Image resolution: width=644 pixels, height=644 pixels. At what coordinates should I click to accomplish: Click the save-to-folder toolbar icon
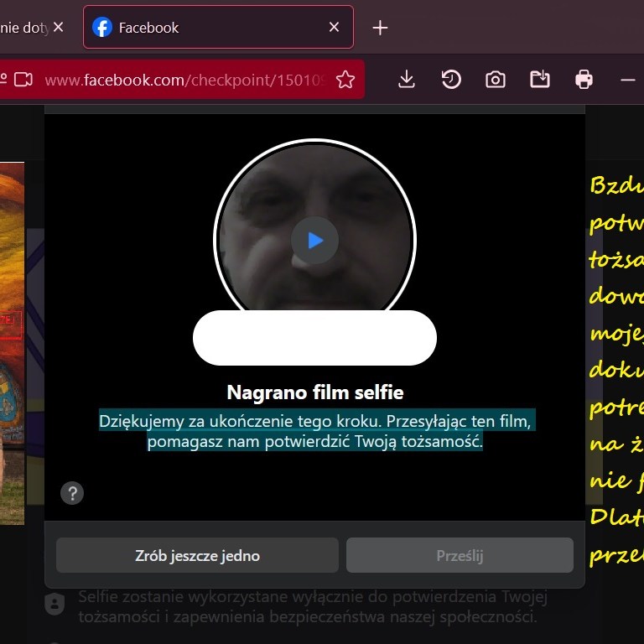click(540, 80)
